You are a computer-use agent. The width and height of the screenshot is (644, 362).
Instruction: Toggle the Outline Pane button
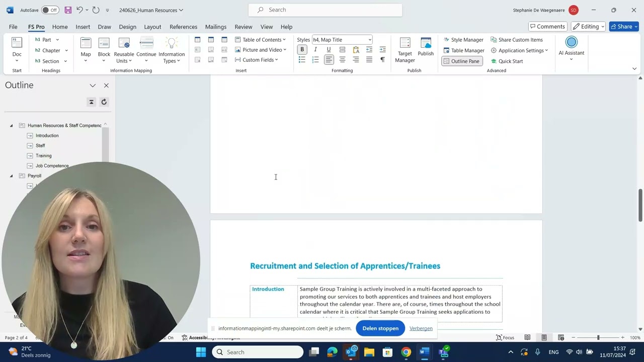click(462, 61)
